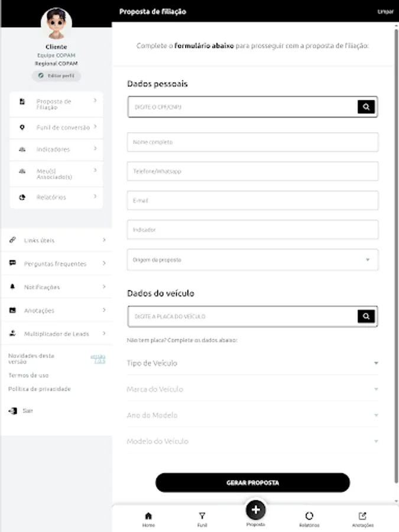
Task: Open the Termos de uso link
Action: click(28, 375)
